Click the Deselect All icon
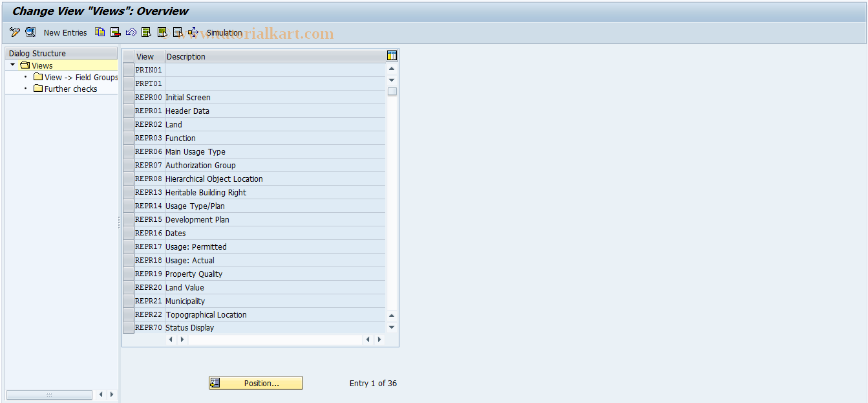The image size is (868, 403). click(x=178, y=32)
